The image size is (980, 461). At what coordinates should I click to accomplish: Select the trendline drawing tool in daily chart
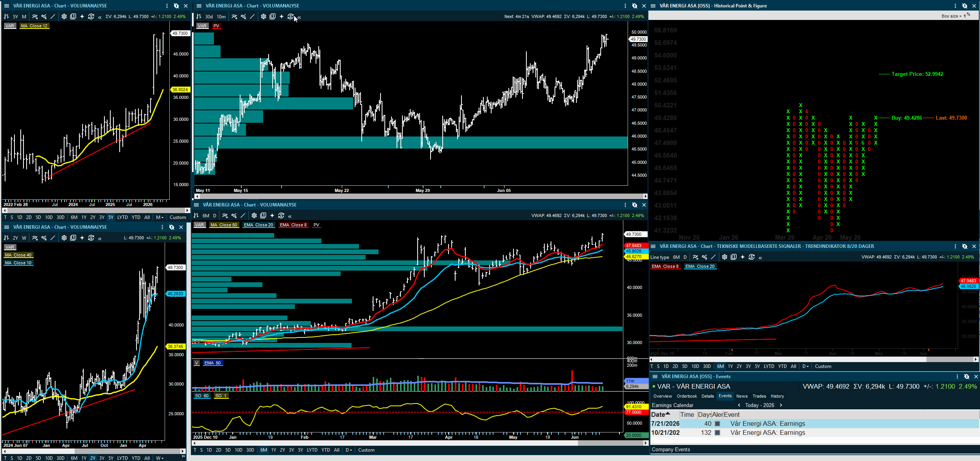click(x=243, y=215)
